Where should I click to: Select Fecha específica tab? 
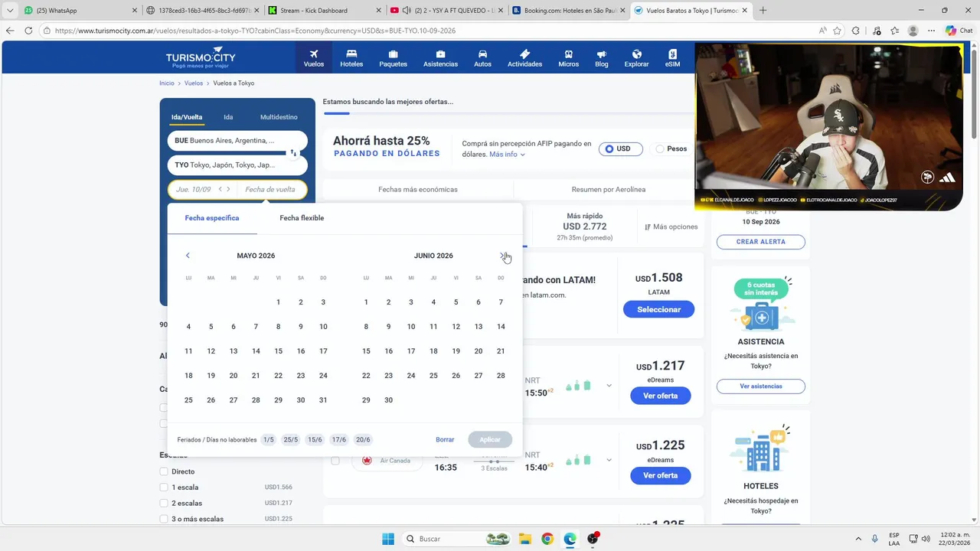(212, 218)
